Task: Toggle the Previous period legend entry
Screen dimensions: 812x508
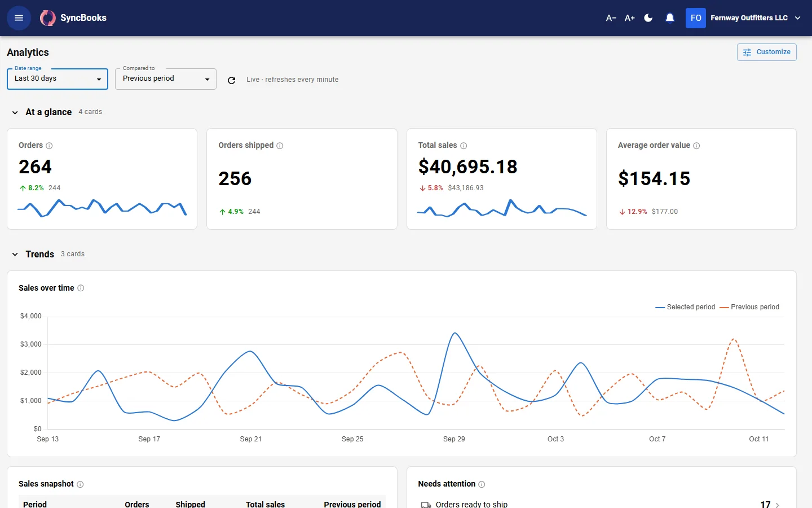Action: click(749, 307)
